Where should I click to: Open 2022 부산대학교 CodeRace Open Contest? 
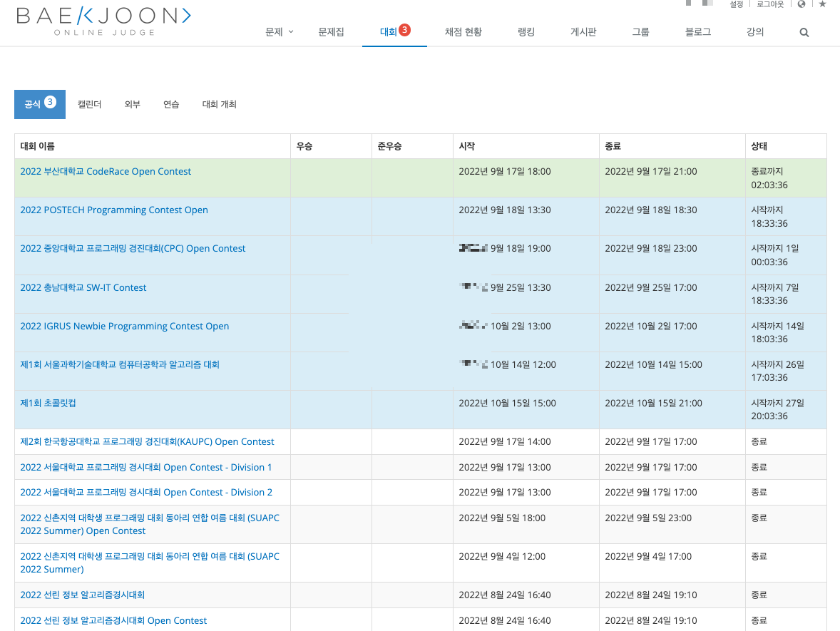(106, 171)
